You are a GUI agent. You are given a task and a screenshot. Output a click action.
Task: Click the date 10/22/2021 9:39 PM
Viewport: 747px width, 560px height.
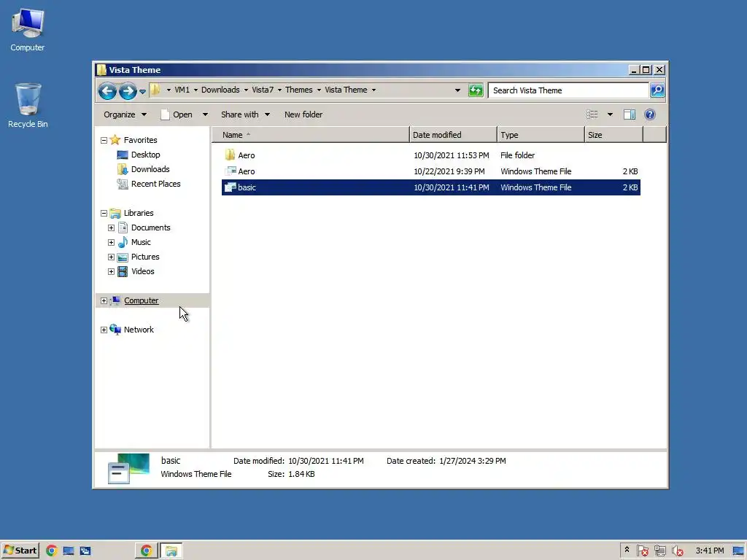click(449, 171)
